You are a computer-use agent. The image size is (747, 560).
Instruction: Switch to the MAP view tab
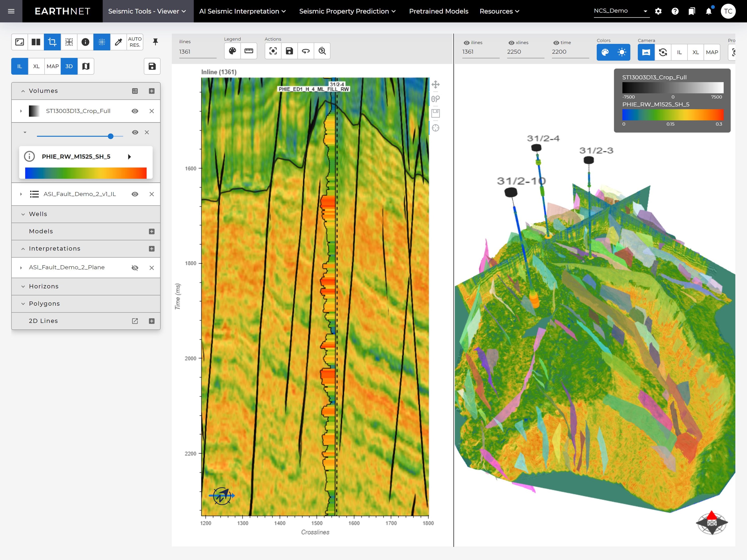click(52, 66)
